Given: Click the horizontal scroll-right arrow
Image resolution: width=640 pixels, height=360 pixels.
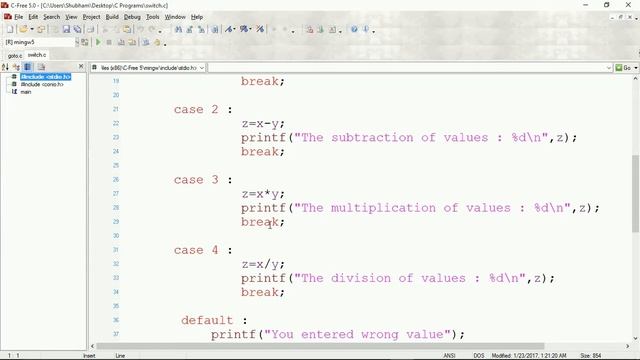Looking at the screenshot, I should tap(627, 346).
